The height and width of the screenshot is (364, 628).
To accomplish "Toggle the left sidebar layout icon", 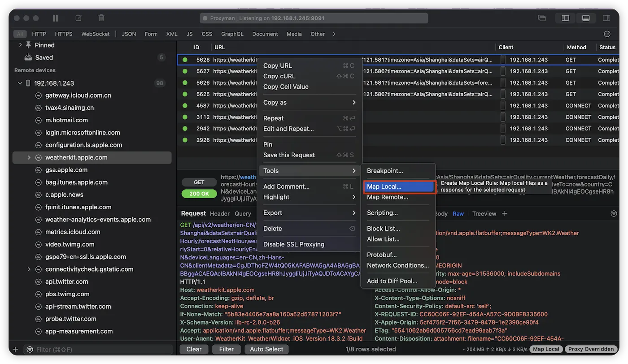I will click(x=565, y=18).
